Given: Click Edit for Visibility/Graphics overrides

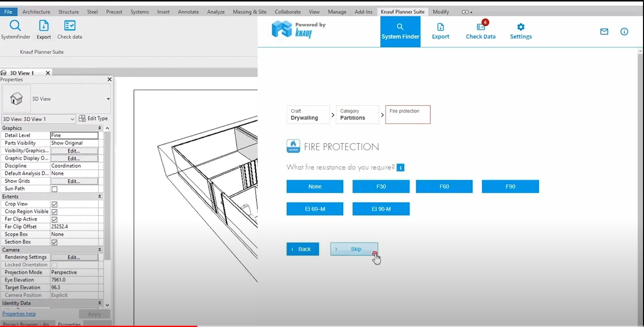Looking at the screenshot, I should [74, 151].
